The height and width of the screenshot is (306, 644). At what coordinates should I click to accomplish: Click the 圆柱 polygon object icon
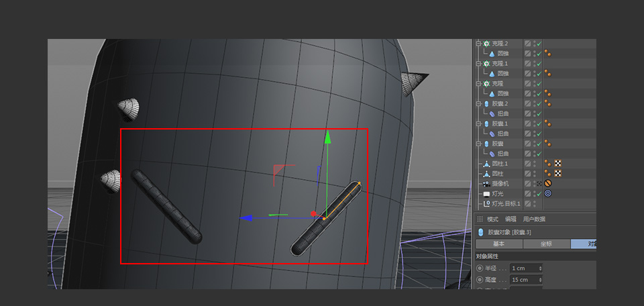pyautogui.click(x=487, y=174)
